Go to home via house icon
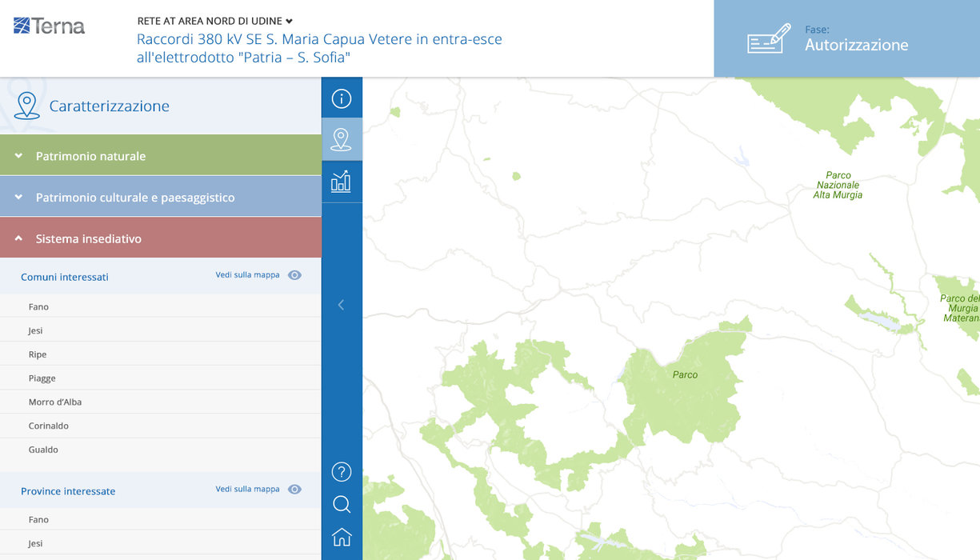980x560 pixels. pos(342,538)
